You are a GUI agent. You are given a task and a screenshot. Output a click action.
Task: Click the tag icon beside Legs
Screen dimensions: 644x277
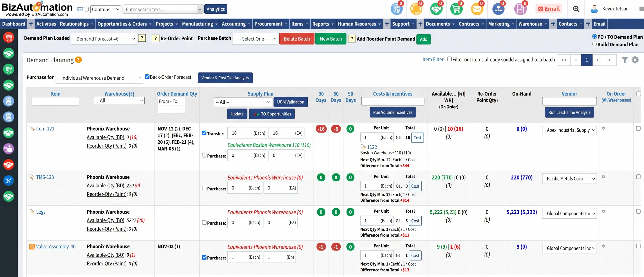[32, 212]
